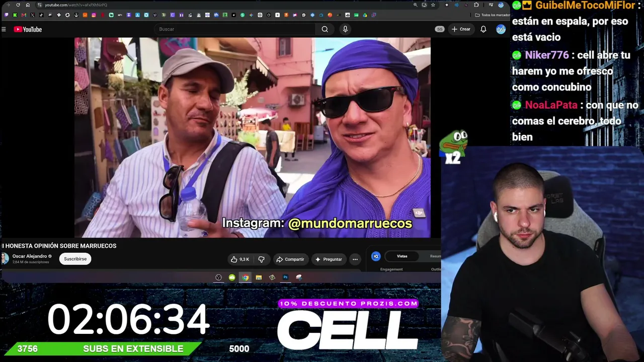Click the SS extension badge in YouTube header
Image resolution: width=644 pixels, height=362 pixels.
pyautogui.click(x=440, y=29)
